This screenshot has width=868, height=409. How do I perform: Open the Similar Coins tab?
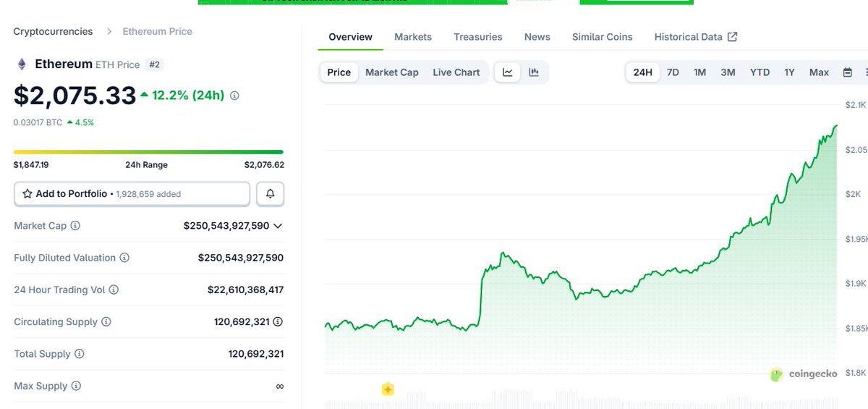click(x=603, y=37)
